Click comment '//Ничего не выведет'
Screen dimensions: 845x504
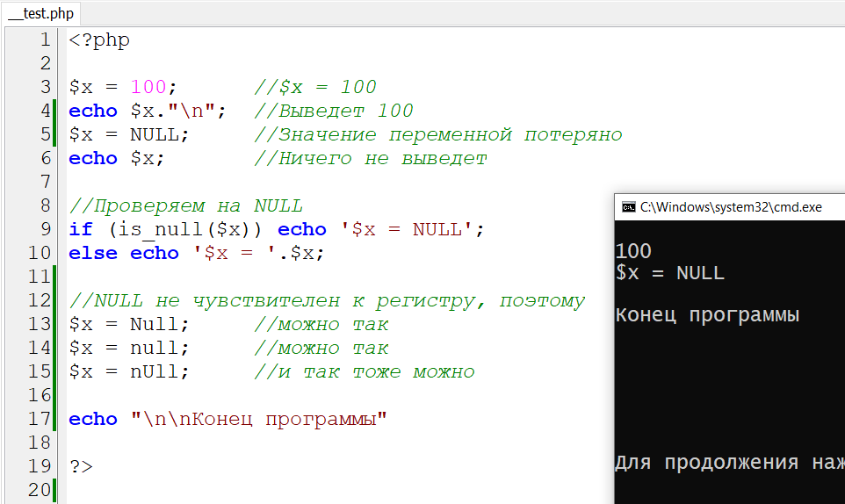coord(371,158)
